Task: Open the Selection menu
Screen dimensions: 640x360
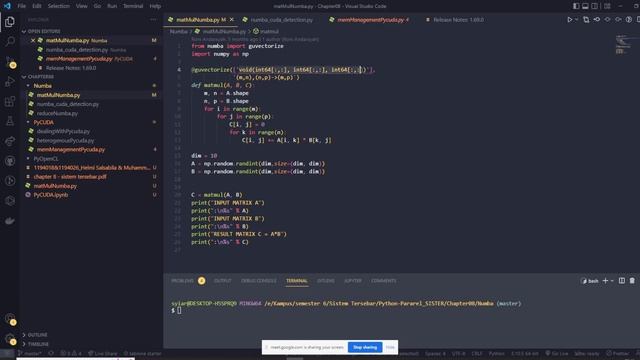Action: [59, 6]
